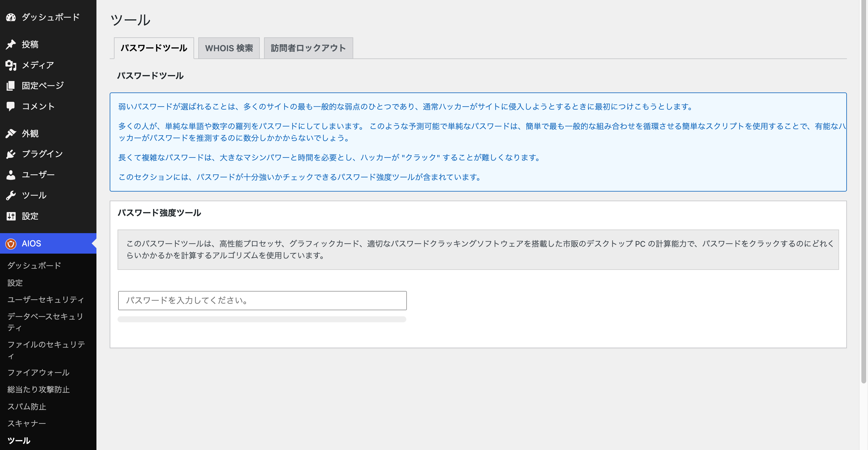Click the password strength meter bar
This screenshot has height=450, width=868.
coord(262,319)
